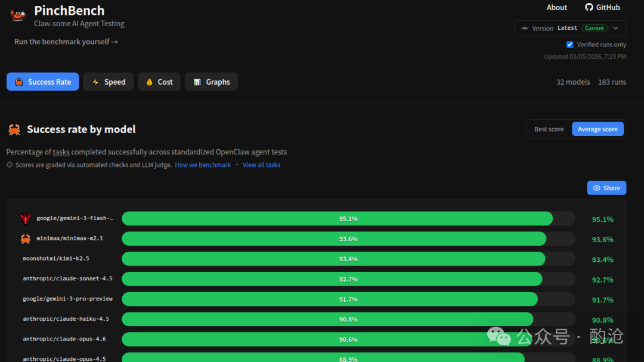
Task: Click the PinchBench crab logo icon
Action: pyautogui.click(x=18, y=15)
